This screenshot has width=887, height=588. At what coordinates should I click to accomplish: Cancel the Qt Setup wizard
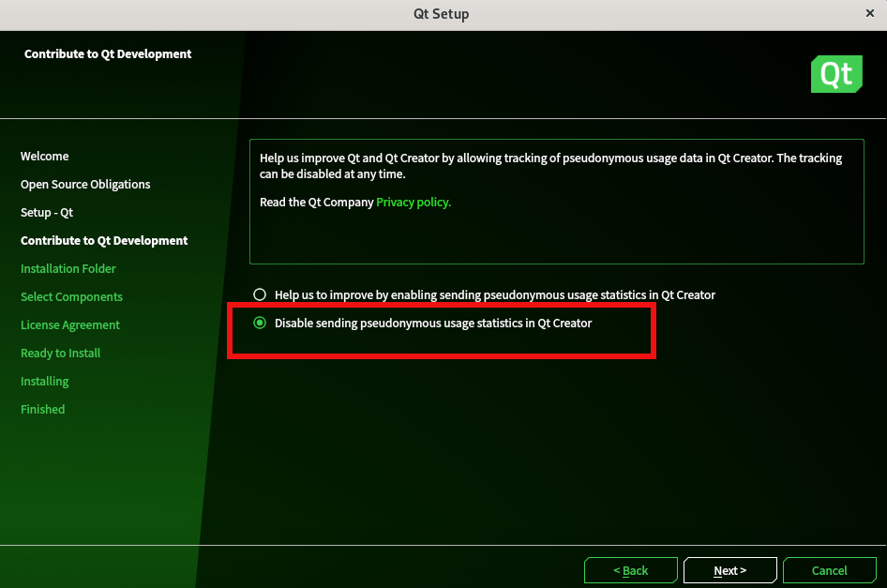pyautogui.click(x=829, y=570)
